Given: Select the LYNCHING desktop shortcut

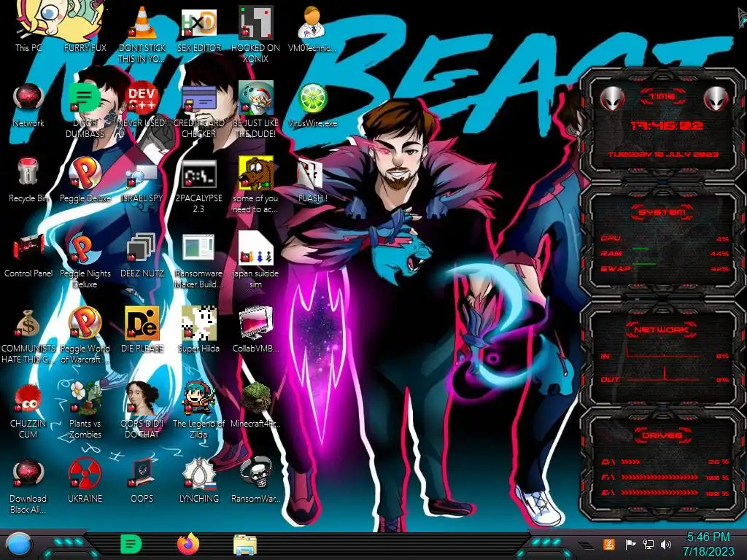Looking at the screenshot, I should coord(199,481).
